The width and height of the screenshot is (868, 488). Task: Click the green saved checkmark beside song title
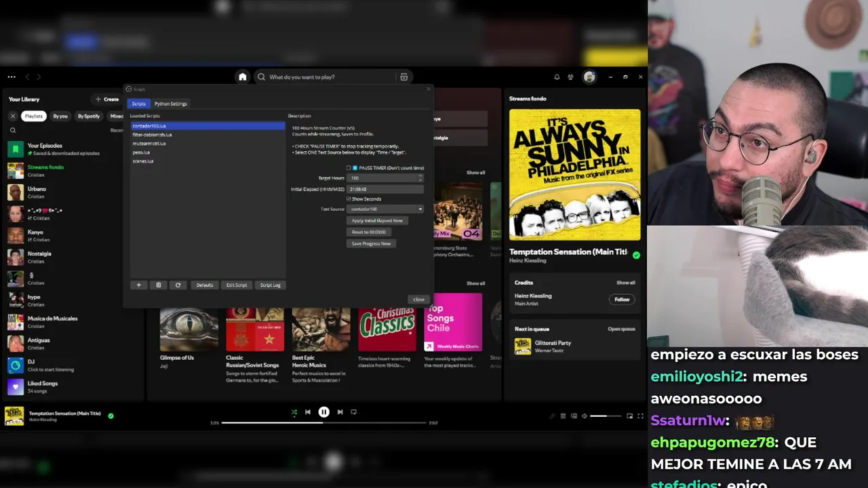pos(111,415)
